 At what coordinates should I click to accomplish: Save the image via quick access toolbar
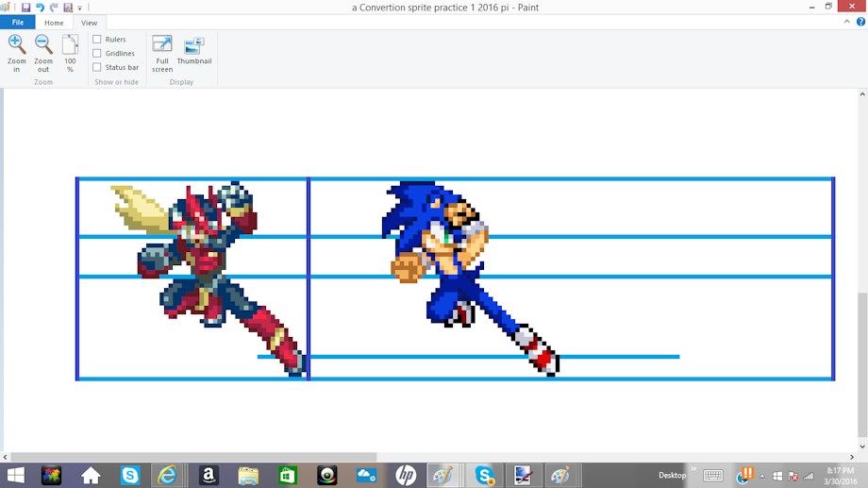click(x=25, y=8)
